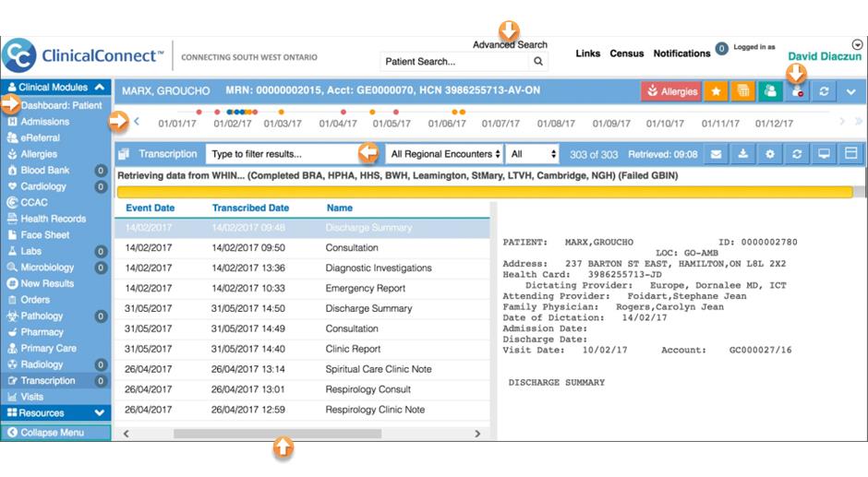The image size is (868, 477).
Task: Click Collapse Menu button
Action: click(55, 432)
